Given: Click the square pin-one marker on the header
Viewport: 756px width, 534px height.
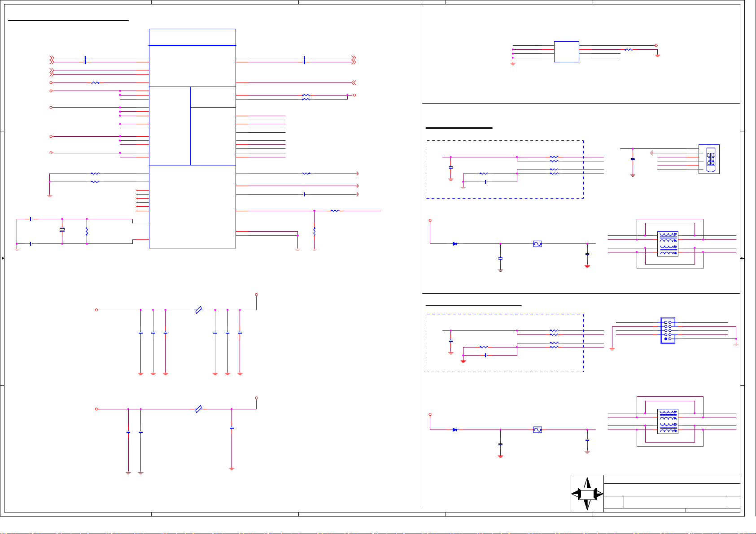Looking at the screenshot, I should point(665,322).
